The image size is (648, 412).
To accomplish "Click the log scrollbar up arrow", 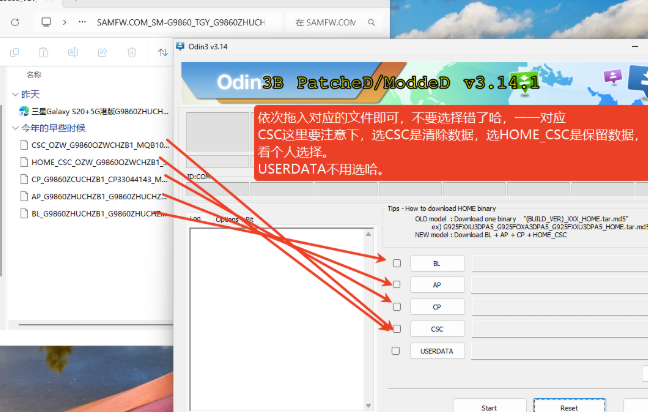I will click(x=368, y=234).
